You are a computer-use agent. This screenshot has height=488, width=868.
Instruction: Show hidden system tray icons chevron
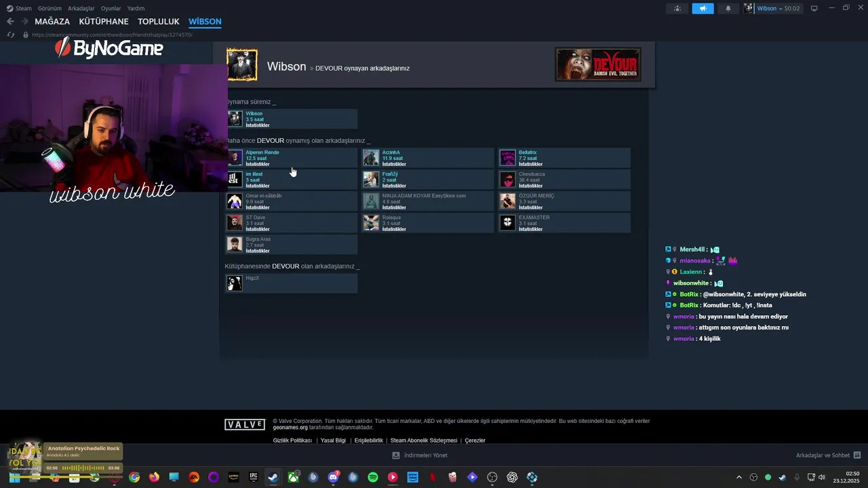[x=738, y=477]
